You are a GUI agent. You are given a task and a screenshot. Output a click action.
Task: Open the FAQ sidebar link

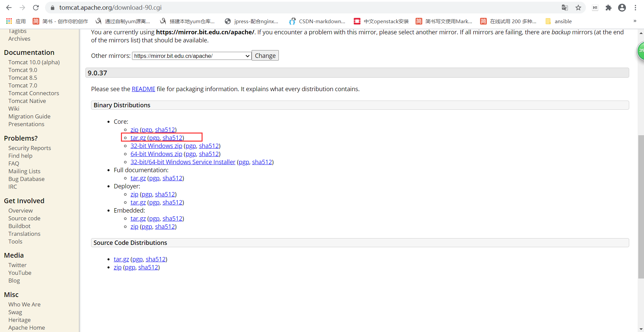coord(14,163)
